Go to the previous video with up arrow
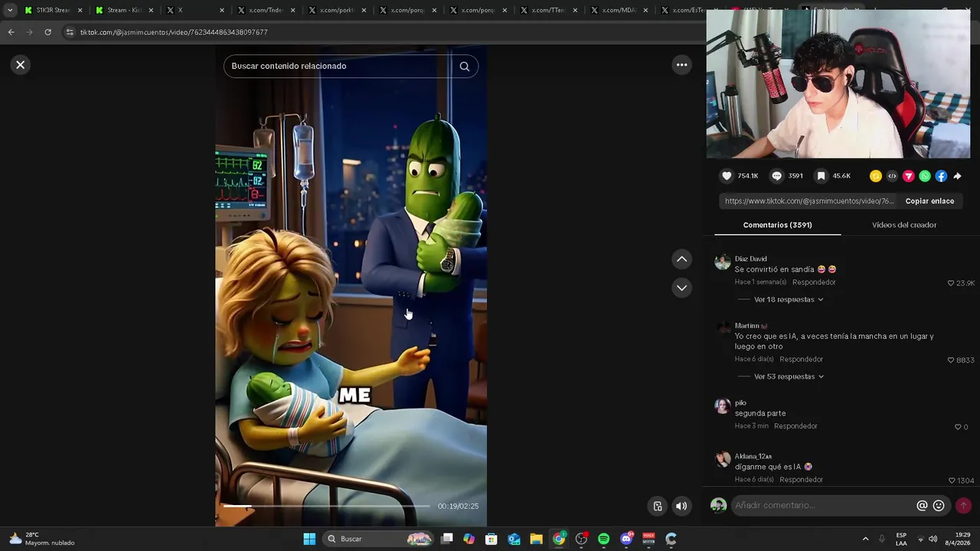 coord(681,259)
